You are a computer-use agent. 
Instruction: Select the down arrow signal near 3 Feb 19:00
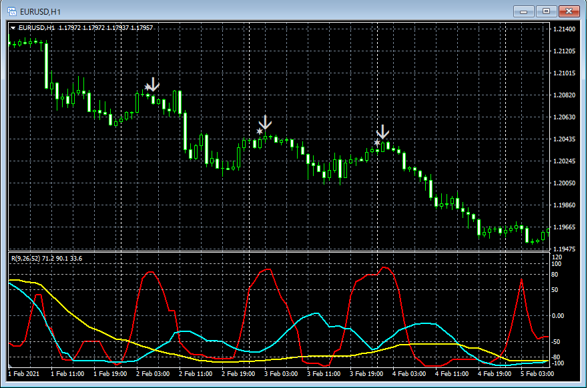(383, 132)
